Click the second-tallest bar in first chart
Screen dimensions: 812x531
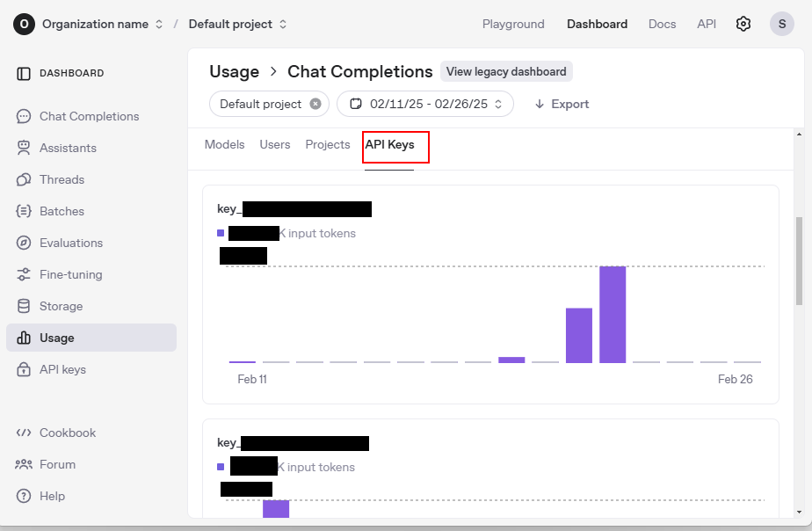click(579, 335)
